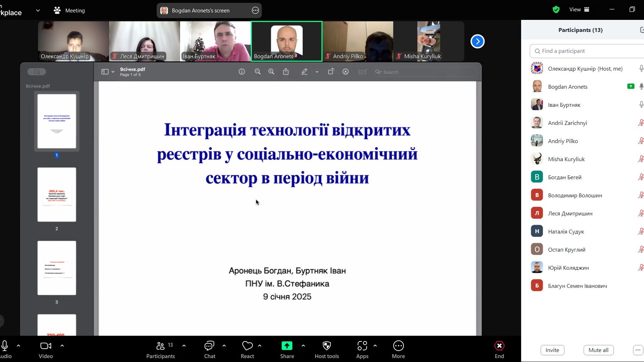Open the Share options caret
644x362 pixels.
click(x=303, y=345)
